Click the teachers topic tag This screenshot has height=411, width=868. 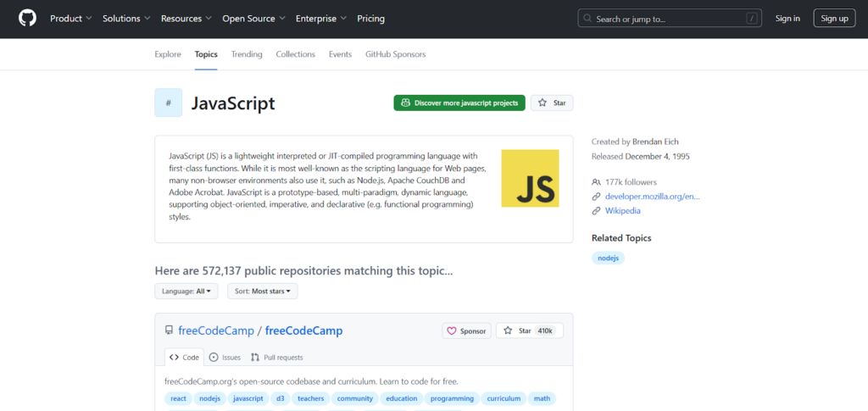[x=310, y=398]
